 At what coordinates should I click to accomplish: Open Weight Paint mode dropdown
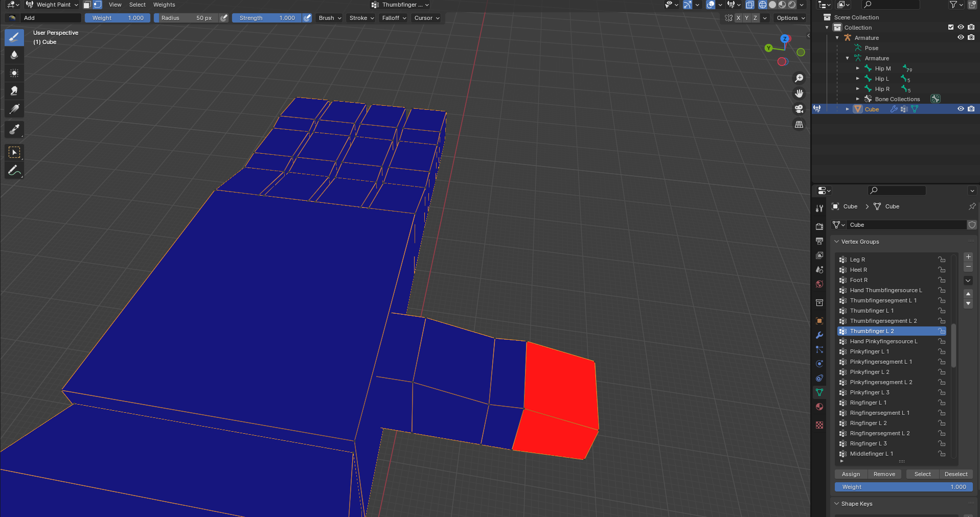point(52,5)
